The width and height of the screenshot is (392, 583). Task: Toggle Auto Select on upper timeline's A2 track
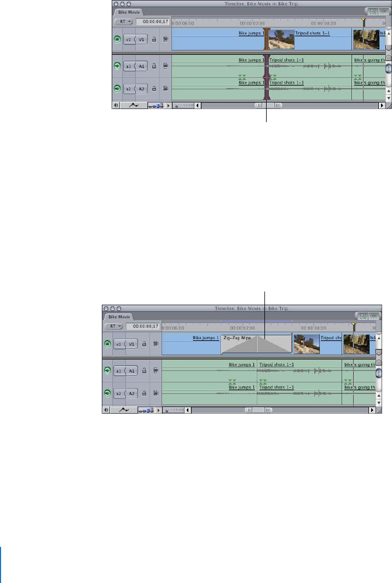tap(165, 88)
